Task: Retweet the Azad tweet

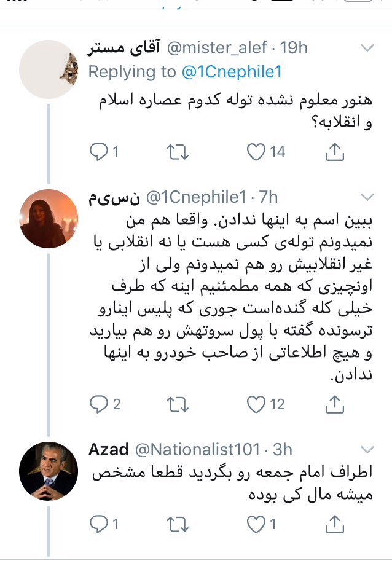Action: (x=177, y=524)
